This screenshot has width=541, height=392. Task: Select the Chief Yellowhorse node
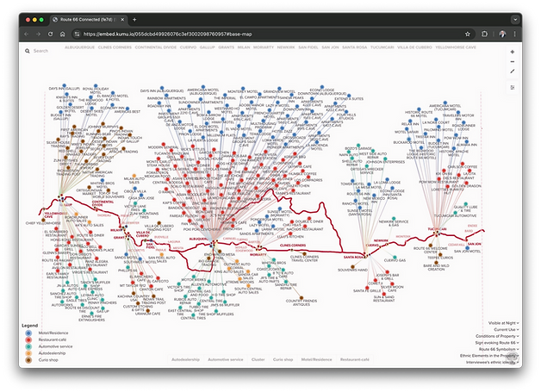point(43,220)
